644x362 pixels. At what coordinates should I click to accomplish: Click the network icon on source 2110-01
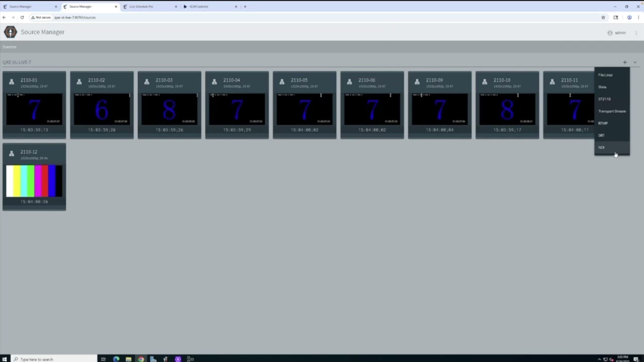[12, 82]
